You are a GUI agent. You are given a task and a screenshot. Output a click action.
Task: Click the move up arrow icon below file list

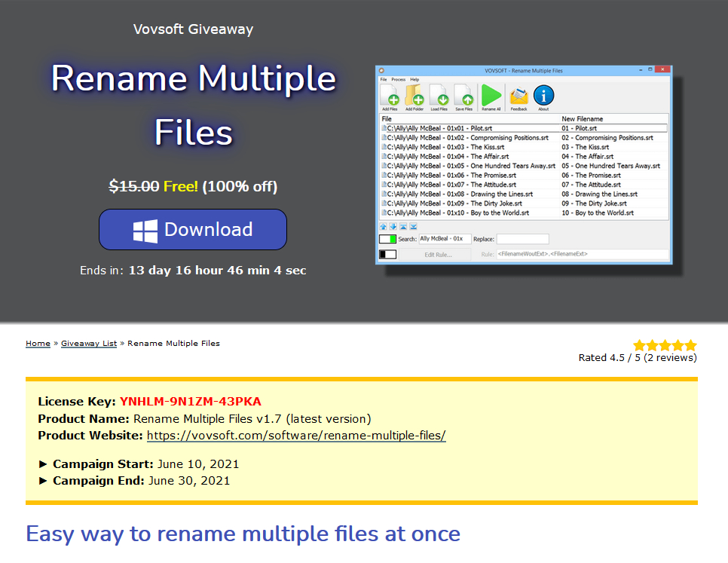point(383,227)
